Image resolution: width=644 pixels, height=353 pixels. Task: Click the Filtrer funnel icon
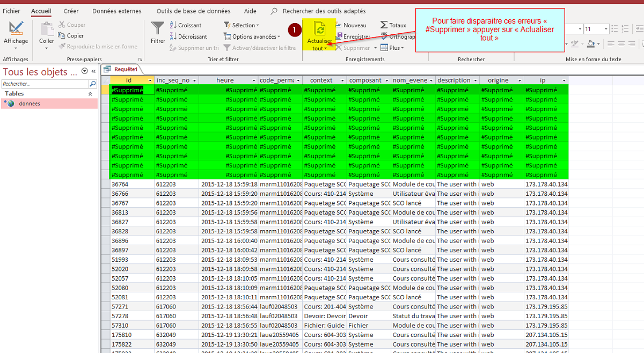click(158, 28)
